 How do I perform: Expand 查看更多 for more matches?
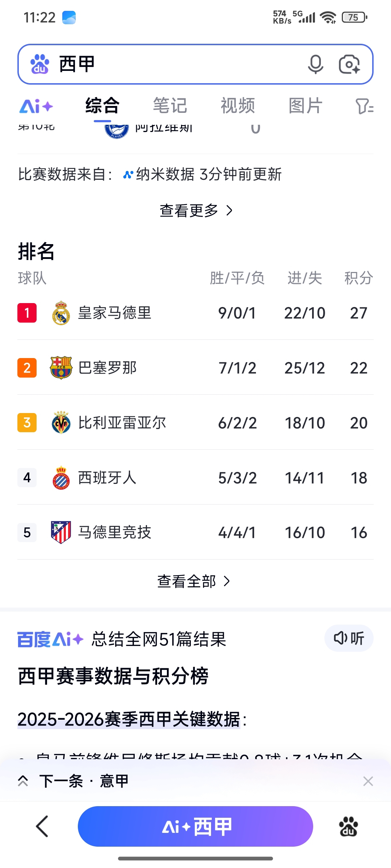click(195, 210)
